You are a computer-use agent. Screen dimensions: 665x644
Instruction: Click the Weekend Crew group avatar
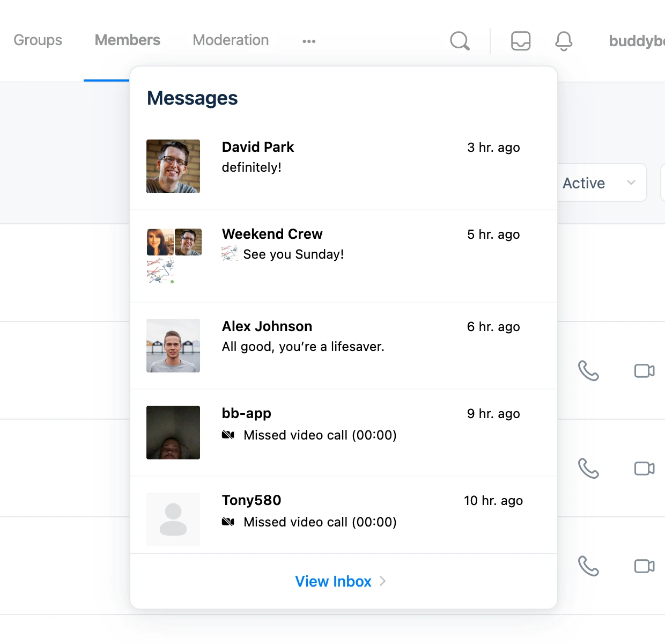pyautogui.click(x=174, y=256)
